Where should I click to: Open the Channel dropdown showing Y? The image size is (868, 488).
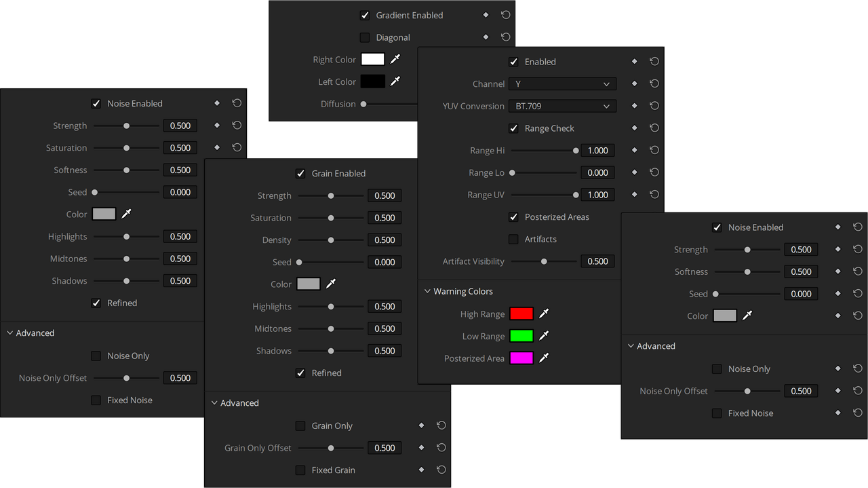click(x=562, y=83)
